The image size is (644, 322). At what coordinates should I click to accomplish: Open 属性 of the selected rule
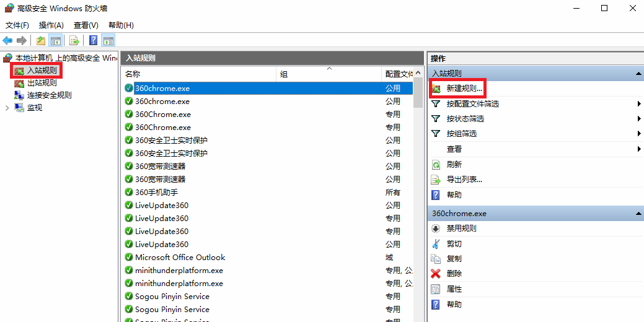[x=454, y=289]
